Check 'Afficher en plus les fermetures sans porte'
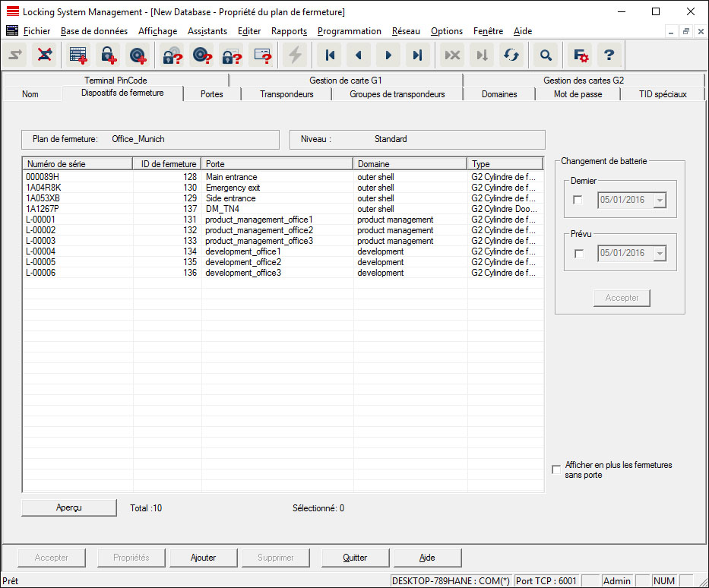The height and width of the screenshot is (588, 709). (x=557, y=469)
